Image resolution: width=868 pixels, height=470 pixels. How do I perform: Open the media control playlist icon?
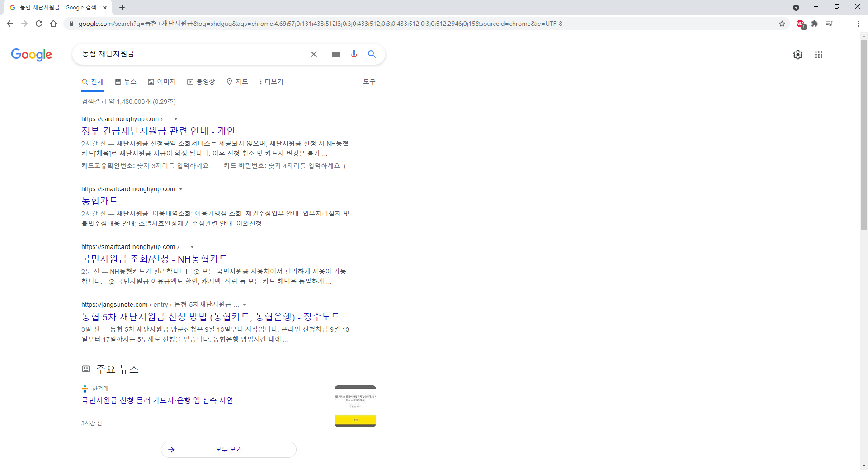[829, 23]
